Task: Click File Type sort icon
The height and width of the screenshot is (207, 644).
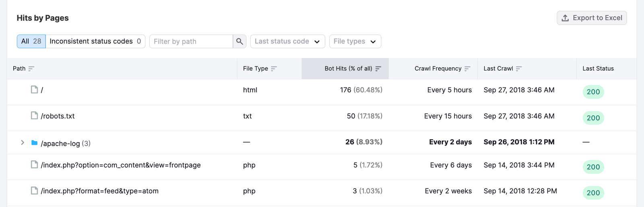Action: [x=274, y=69]
